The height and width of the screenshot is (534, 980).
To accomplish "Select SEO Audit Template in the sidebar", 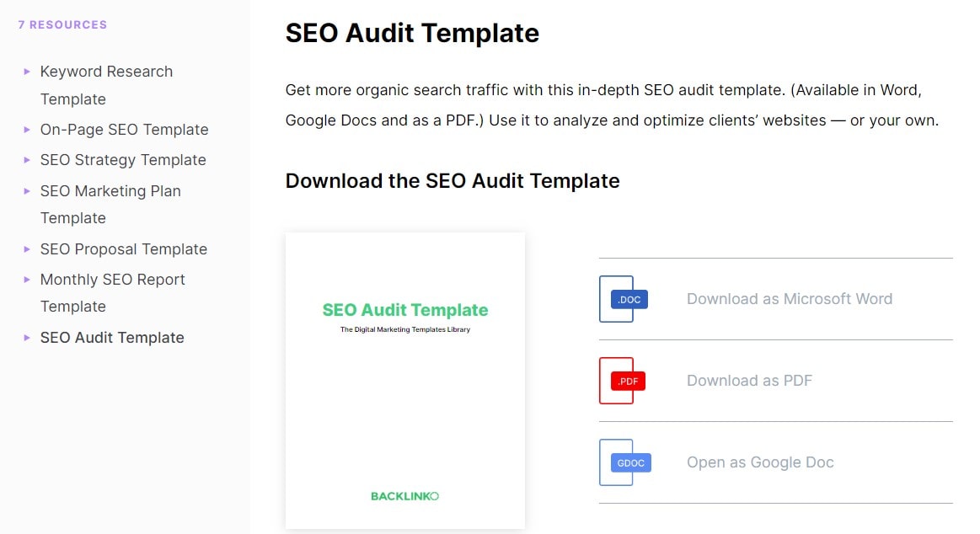I will 112,338.
